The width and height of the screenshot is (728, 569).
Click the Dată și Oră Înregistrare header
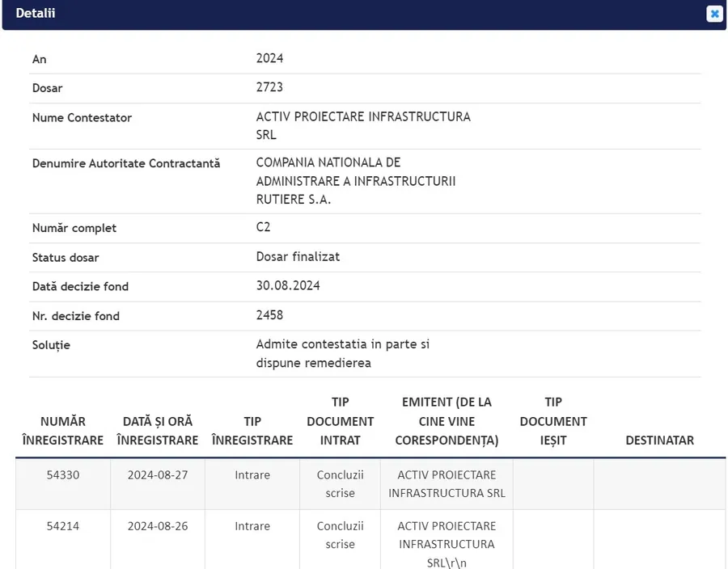click(x=158, y=431)
